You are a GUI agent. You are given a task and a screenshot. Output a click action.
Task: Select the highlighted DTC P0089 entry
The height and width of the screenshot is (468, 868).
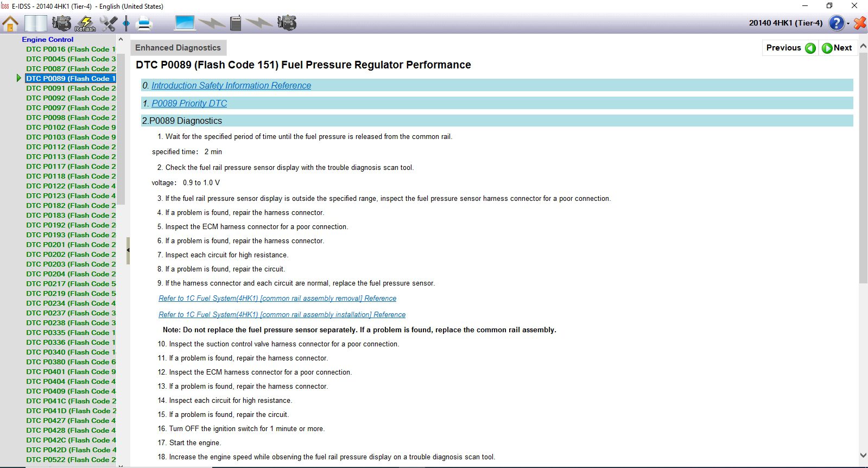(71, 79)
